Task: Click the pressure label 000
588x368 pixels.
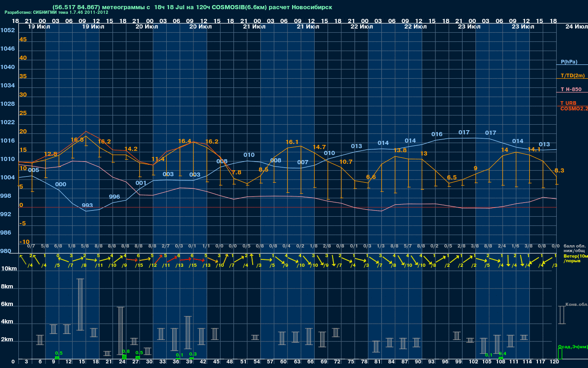Action: pos(61,184)
